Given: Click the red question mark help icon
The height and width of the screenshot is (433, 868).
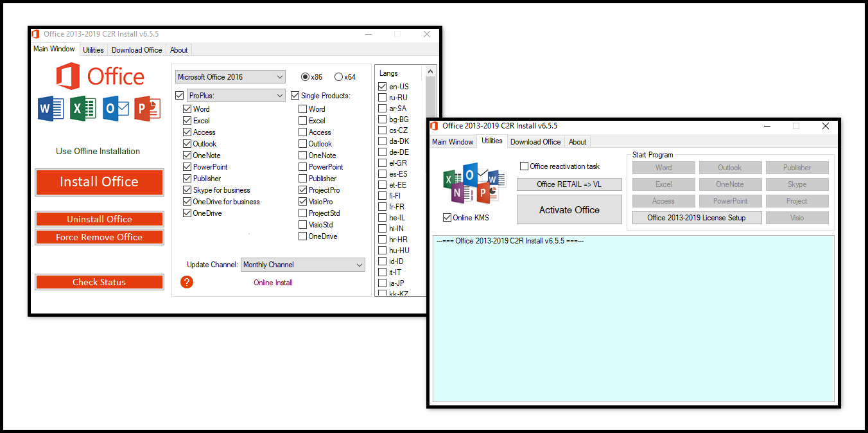Looking at the screenshot, I should 187,281.
